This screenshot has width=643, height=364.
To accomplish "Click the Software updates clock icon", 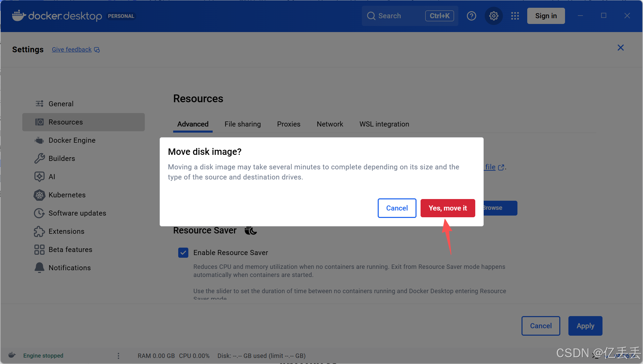I will point(39,213).
